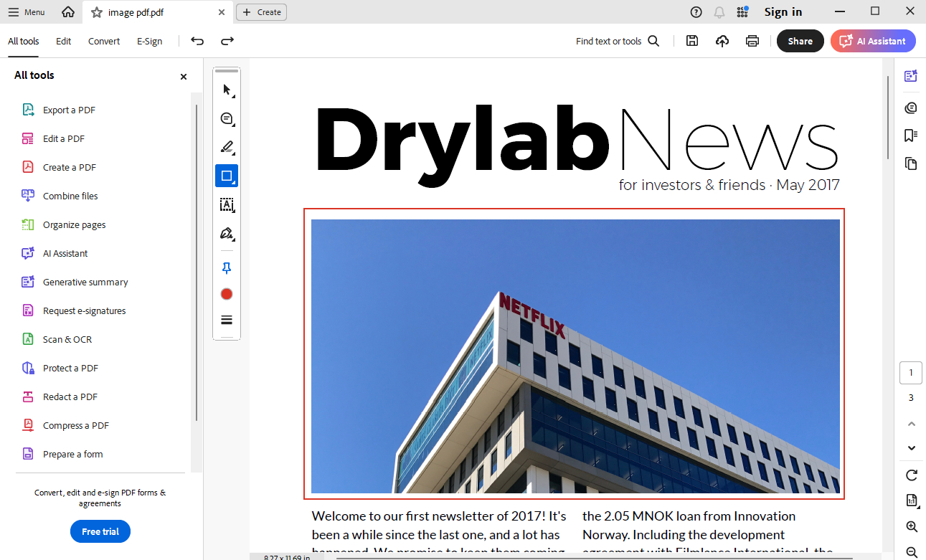The width and height of the screenshot is (926, 560).
Task: Star the image pdf.pdf tab
Action: click(x=96, y=12)
